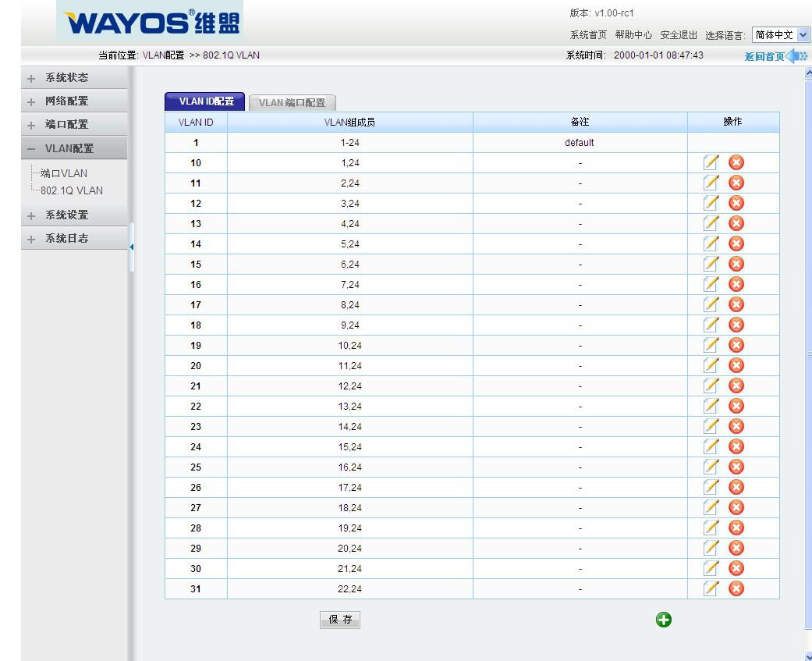812x661 pixels.
Task: Collapse the VLAN配置 menu section
Action: point(69,148)
